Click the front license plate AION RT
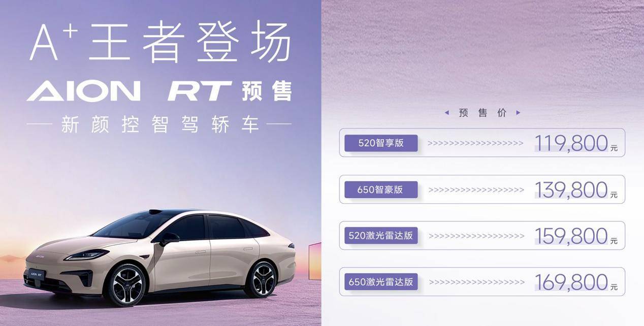The width and height of the screenshot is (644, 326). pos(35,274)
